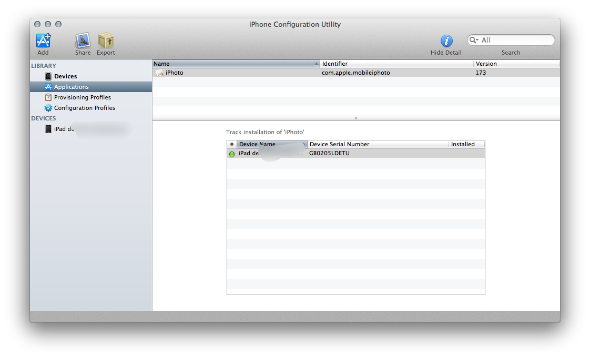Open the search scope magnifier dropdown
The width and height of the screenshot is (590, 364).
point(474,40)
